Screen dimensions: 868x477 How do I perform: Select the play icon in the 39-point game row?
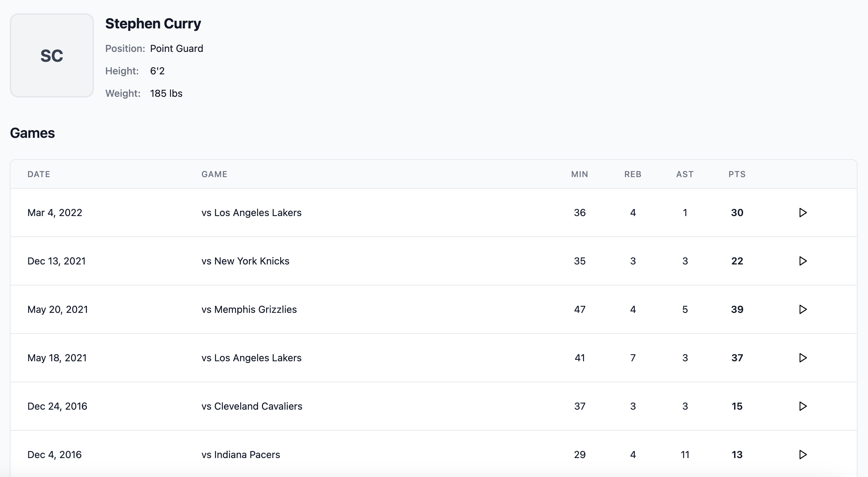pos(803,309)
